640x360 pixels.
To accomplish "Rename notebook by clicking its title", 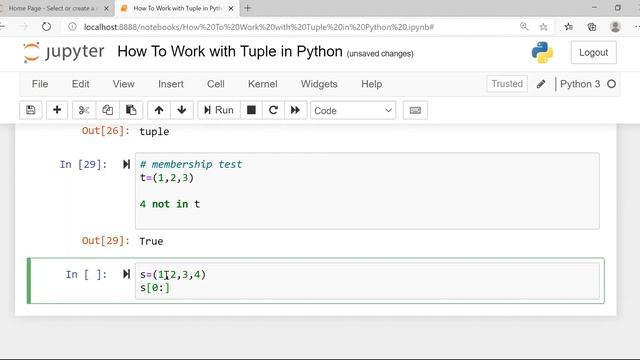I will (230, 52).
